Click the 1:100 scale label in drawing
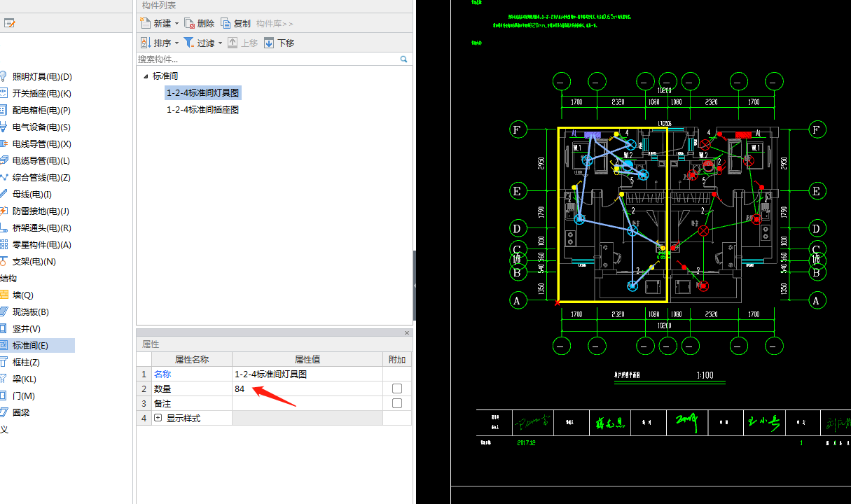Image resolution: width=851 pixels, height=504 pixels. tap(705, 375)
